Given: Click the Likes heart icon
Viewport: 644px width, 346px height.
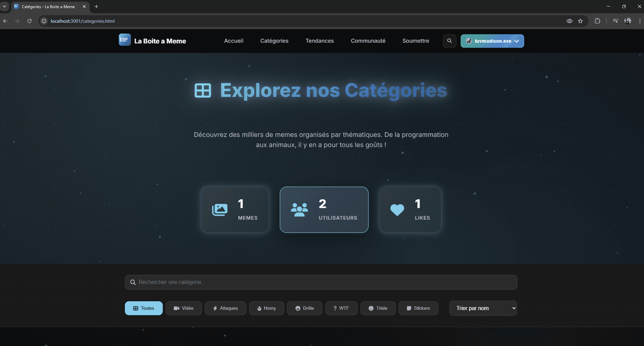Looking at the screenshot, I should click(397, 210).
